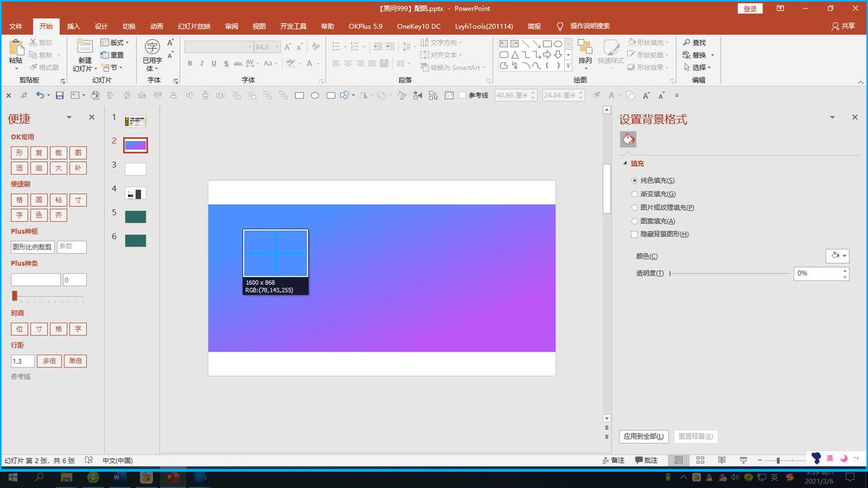Click Apply to All (应用到全部) button

pyautogui.click(x=644, y=437)
